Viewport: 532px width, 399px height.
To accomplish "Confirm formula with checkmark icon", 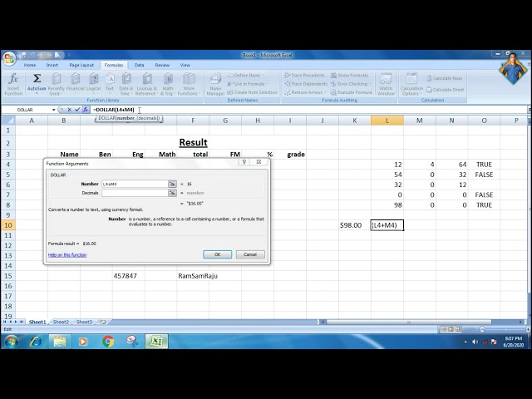I will click(x=77, y=110).
